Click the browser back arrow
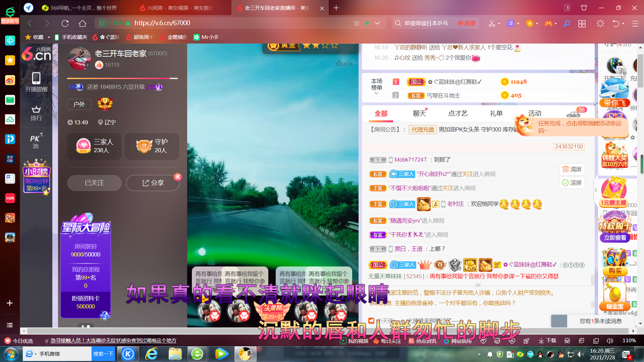Image resolution: width=644 pixels, height=362 pixels. click(30, 23)
